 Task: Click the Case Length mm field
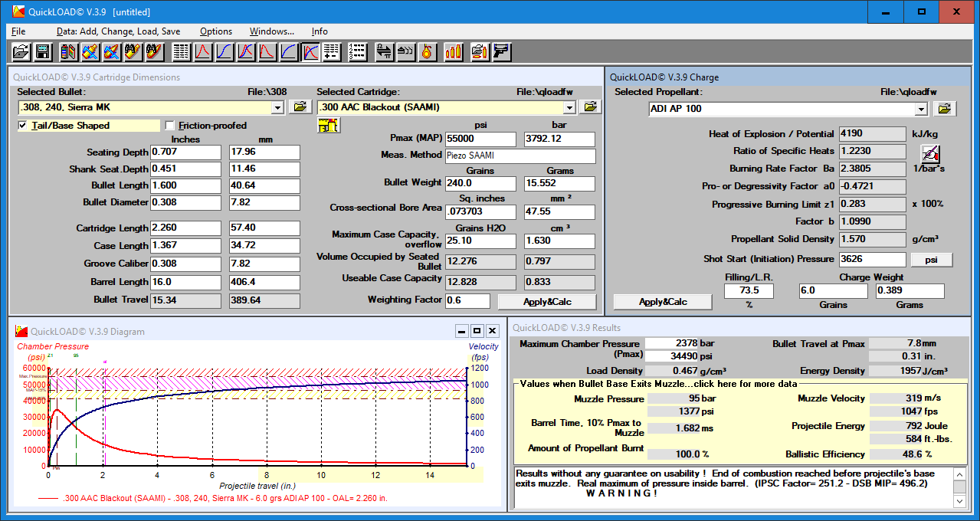tap(264, 246)
